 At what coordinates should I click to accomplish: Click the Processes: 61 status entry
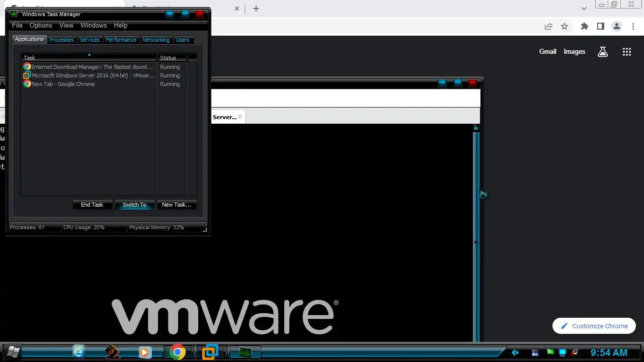[x=34, y=227]
